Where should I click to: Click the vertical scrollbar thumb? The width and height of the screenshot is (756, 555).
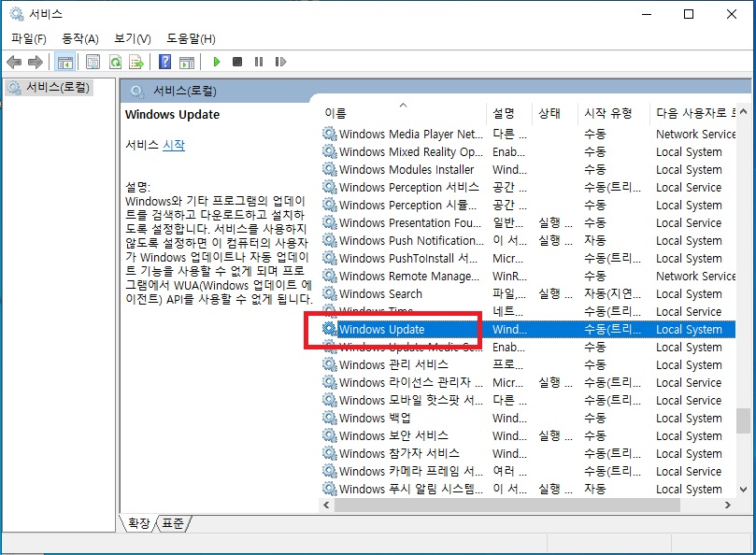[x=744, y=420]
